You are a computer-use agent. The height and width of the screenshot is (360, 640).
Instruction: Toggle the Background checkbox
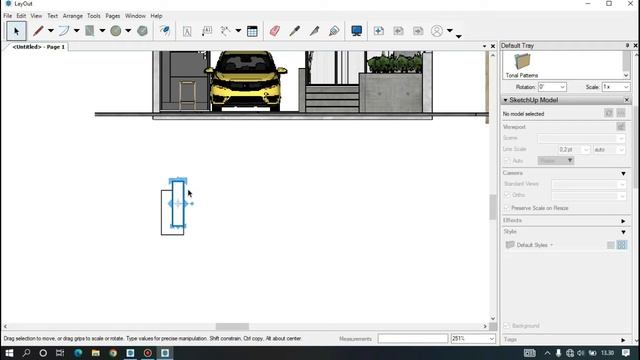click(x=507, y=326)
